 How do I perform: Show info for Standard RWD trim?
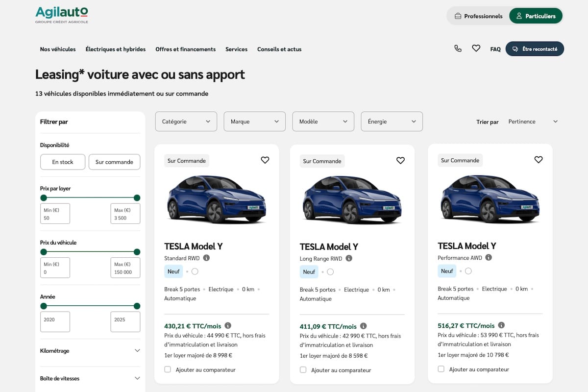pyautogui.click(x=206, y=258)
